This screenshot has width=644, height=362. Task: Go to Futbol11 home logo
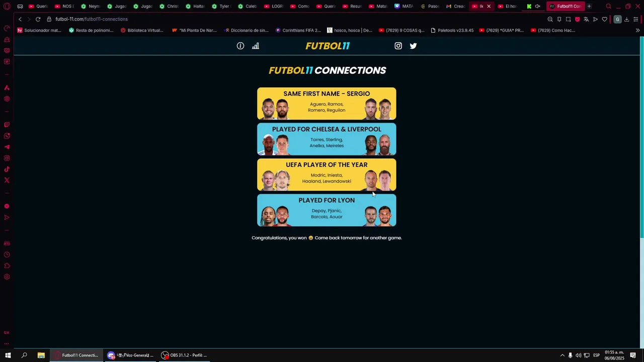[x=328, y=46]
